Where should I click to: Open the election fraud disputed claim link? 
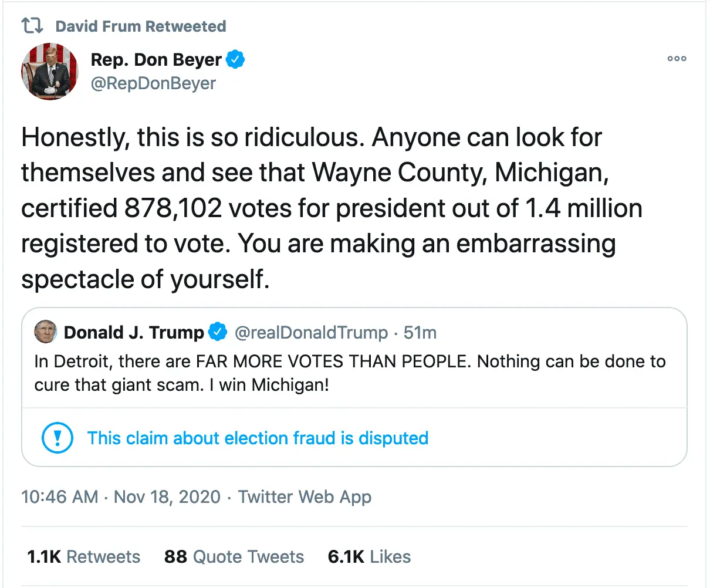click(258, 438)
